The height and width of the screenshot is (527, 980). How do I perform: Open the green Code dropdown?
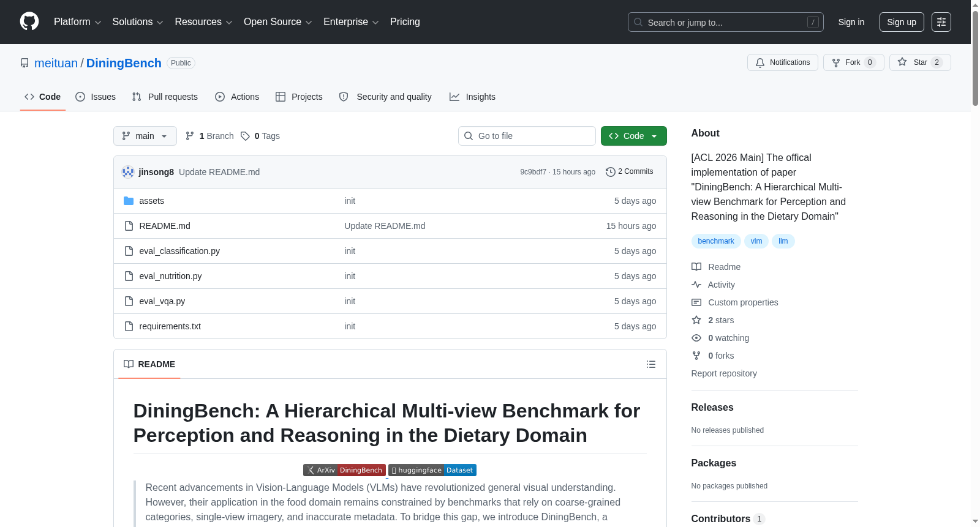[x=634, y=136]
